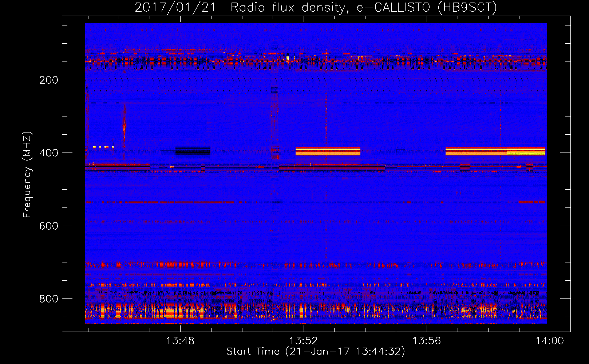589x364 pixels.
Task: Click the 800 frequency tick label
Action: 49,299
